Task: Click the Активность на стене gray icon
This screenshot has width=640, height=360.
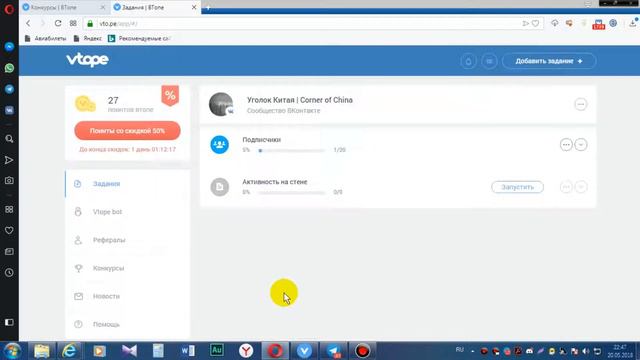Action: tap(220, 187)
